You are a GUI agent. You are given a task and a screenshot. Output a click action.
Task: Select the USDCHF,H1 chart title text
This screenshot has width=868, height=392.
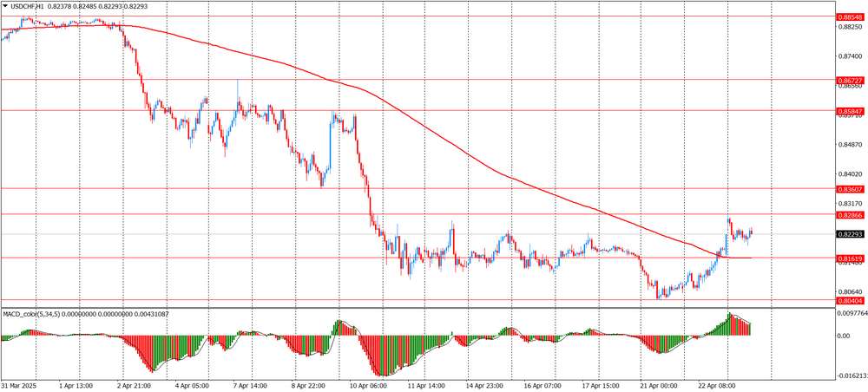coord(29,5)
